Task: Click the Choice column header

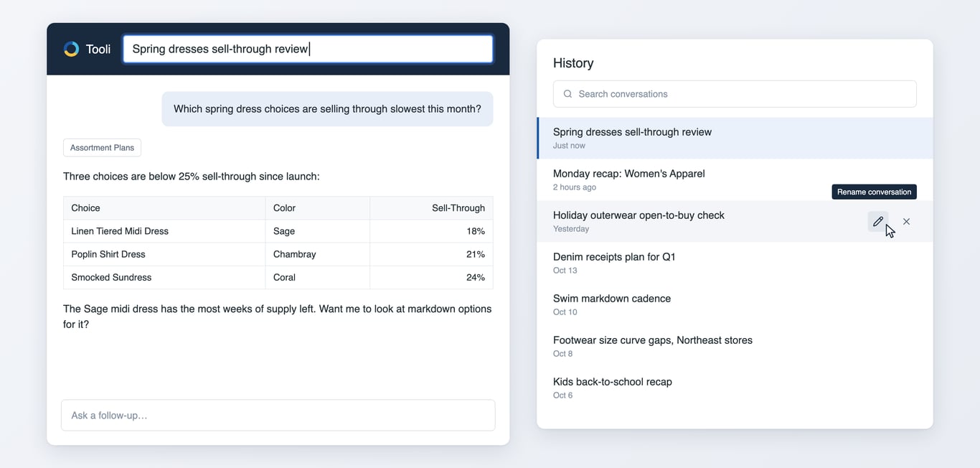Action: [x=164, y=208]
